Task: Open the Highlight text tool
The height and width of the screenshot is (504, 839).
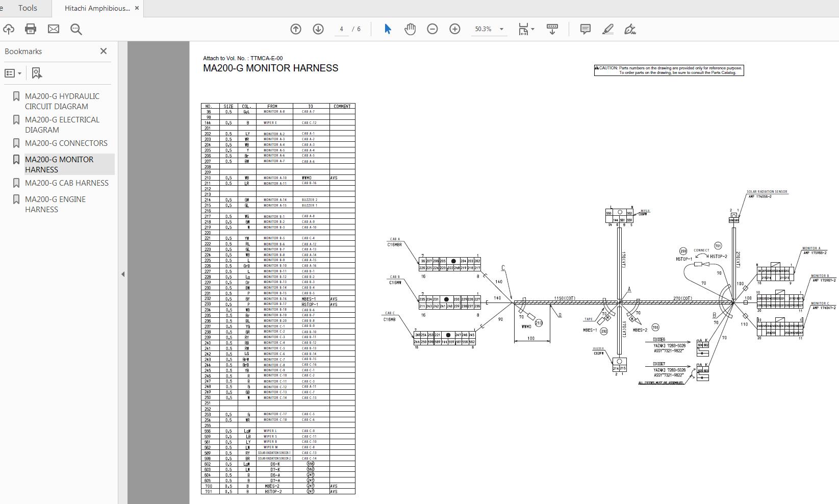Action: [607, 30]
